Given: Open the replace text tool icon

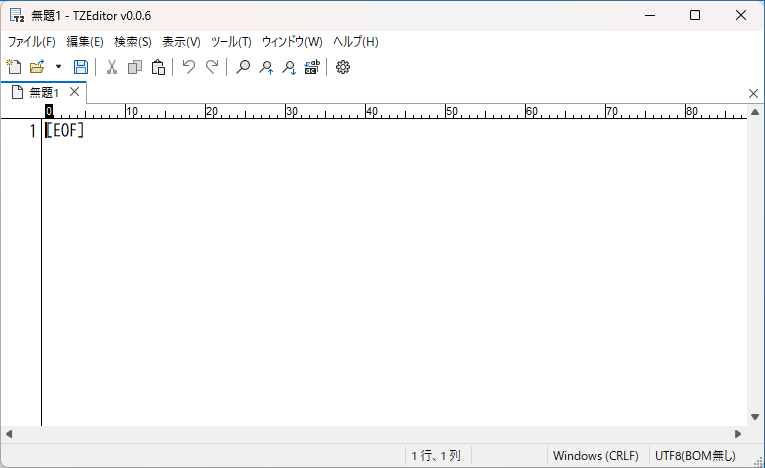Looking at the screenshot, I should [x=312, y=67].
